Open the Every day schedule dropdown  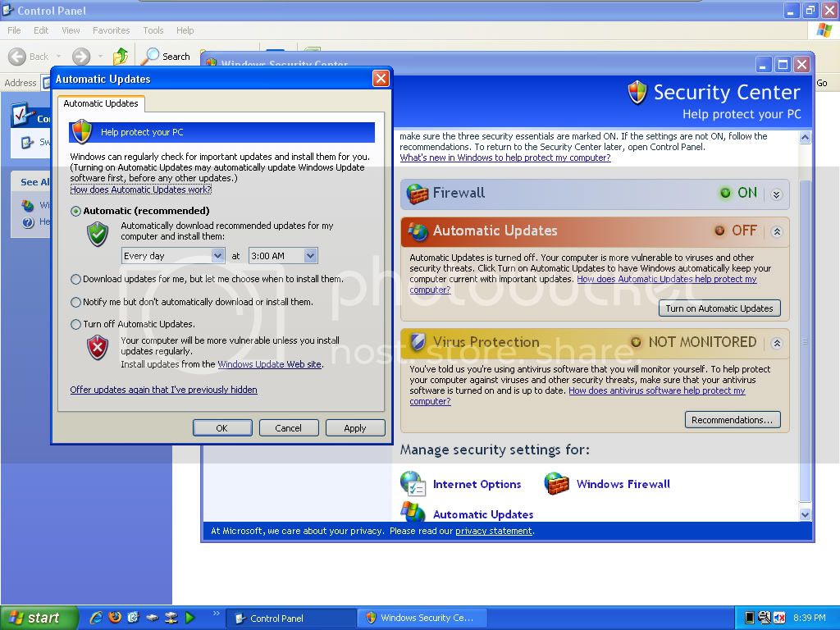(219, 255)
